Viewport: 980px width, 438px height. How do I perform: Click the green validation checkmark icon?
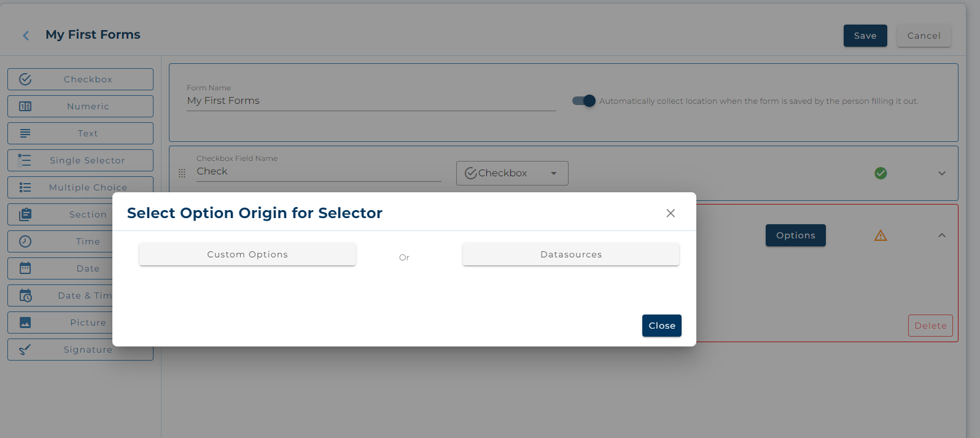pyautogui.click(x=881, y=173)
